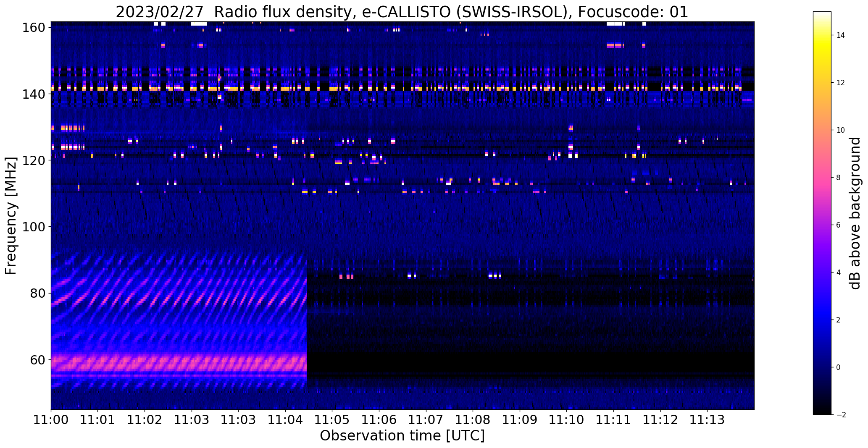Click the 11:12 time tick label
The height and width of the screenshot is (448, 868).
click(660, 419)
